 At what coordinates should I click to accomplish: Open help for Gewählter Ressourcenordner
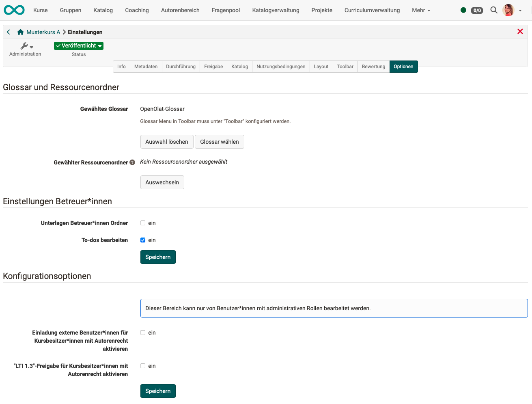pos(133,162)
